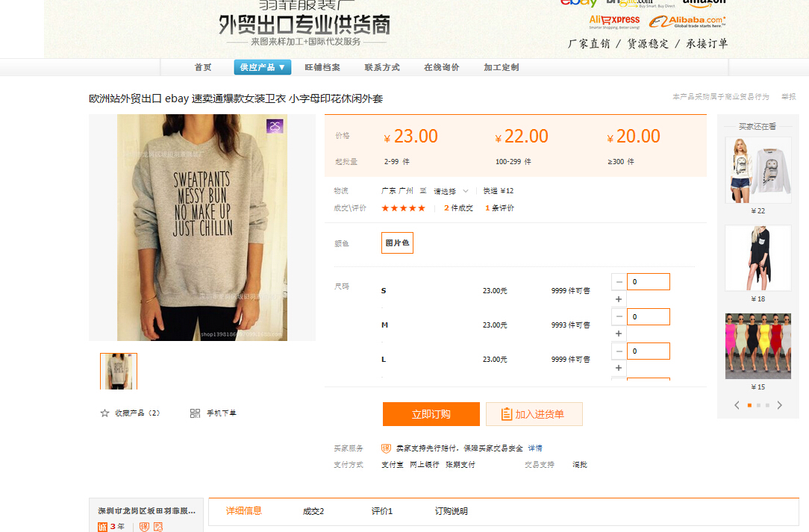Click the 加入进货单 add to cart button
Viewport: 809px width, 532px height.
click(x=534, y=414)
